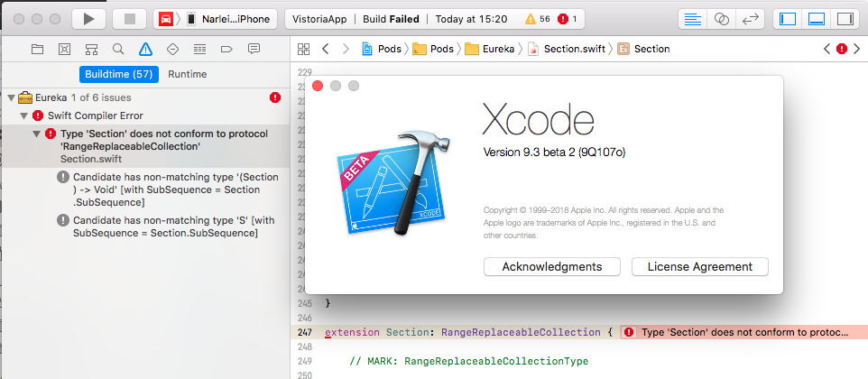Open the error count in the activity bar
This screenshot has height=379, width=868.
coord(568,19)
